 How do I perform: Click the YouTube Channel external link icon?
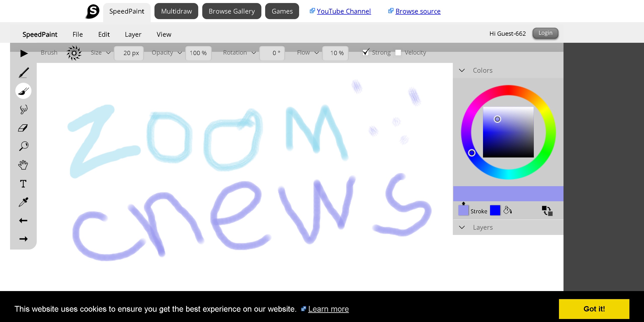(312, 11)
